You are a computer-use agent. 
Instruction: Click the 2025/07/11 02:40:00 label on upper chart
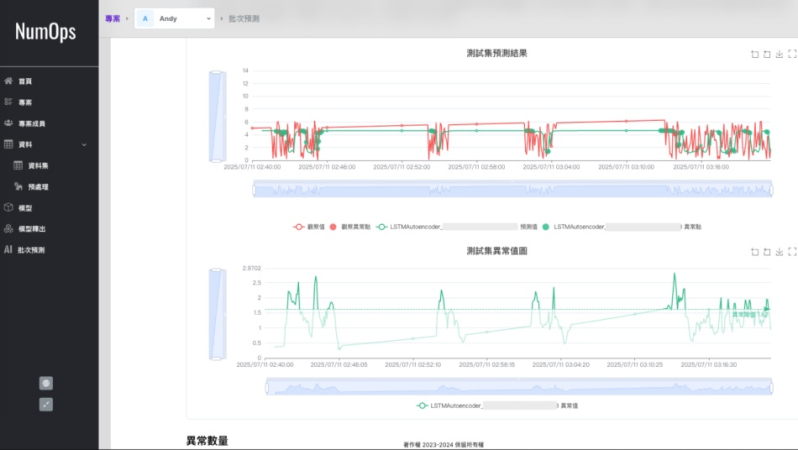(252, 167)
